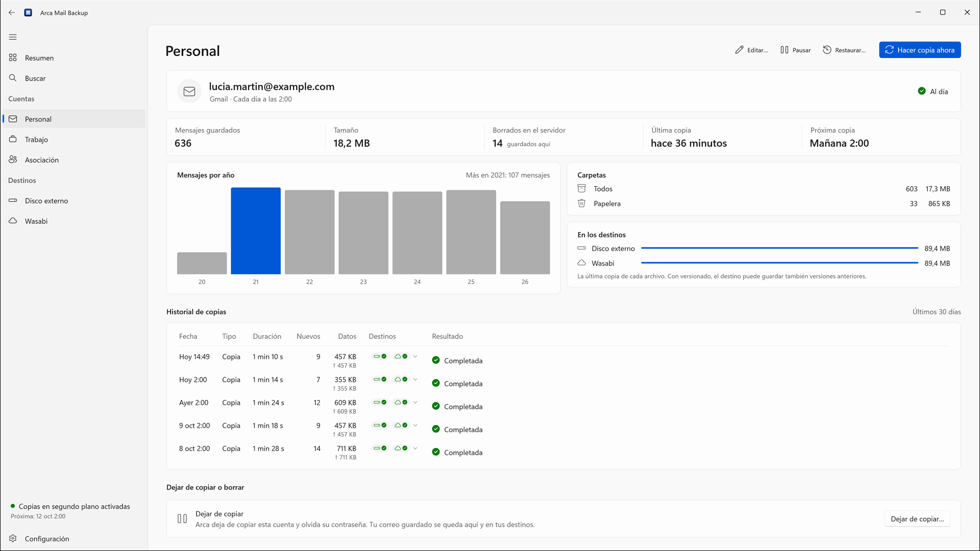This screenshot has width=980, height=551.
Task: Click Hacer copia ahora button
Action: 920,50
